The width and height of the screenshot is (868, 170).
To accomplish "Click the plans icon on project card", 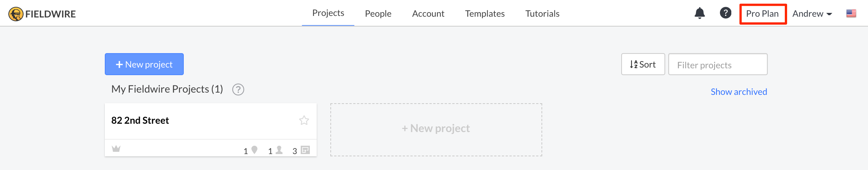I will pyautogui.click(x=305, y=150).
